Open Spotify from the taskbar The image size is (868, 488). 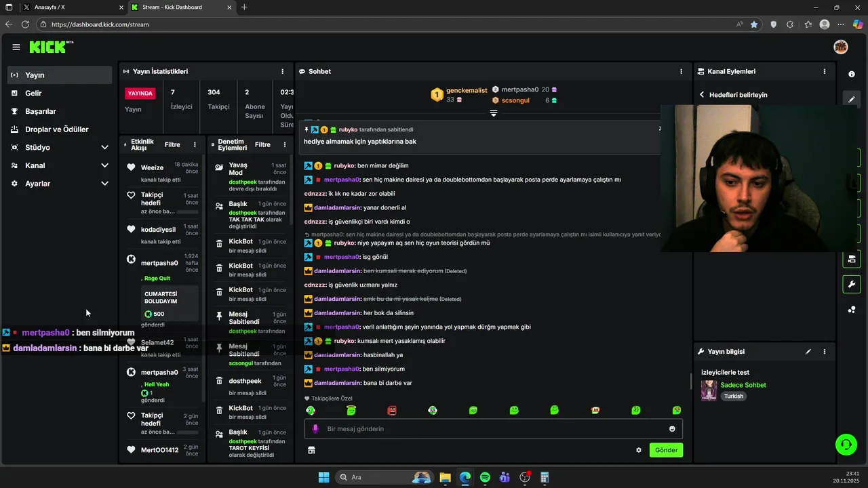[x=485, y=477]
